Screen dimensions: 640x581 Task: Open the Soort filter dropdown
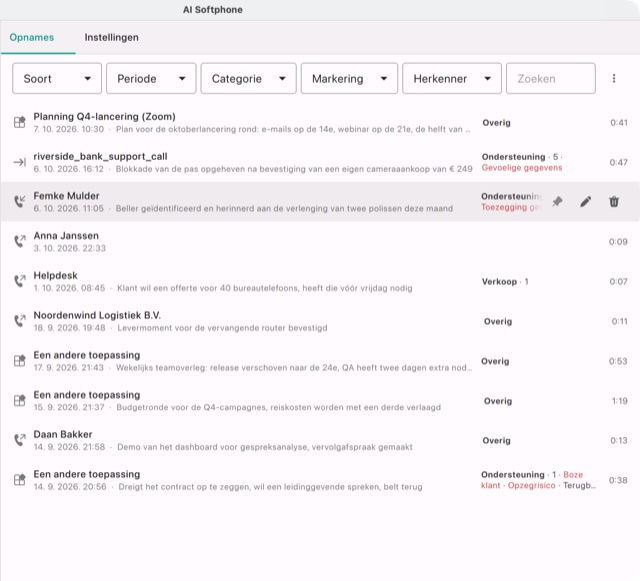click(x=57, y=78)
